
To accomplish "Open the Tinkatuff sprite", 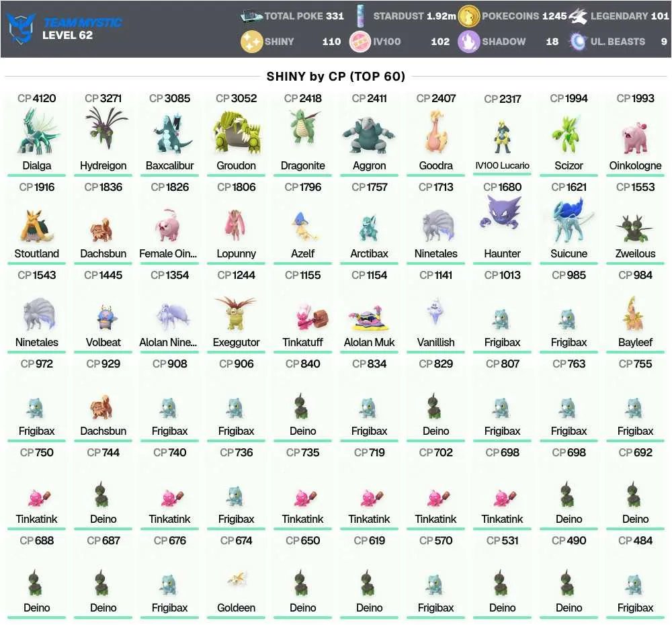I will pyautogui.click(x=311, y=318).
